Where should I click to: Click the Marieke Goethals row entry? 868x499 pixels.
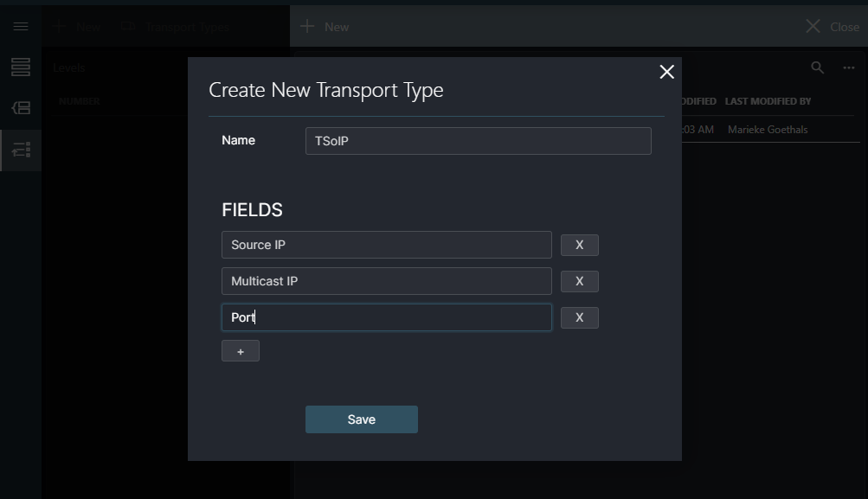[767, 129]
